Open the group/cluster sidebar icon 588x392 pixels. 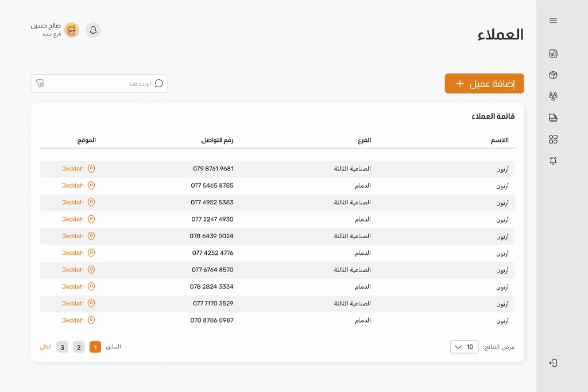pyautogui.click(x=553, y=96)
